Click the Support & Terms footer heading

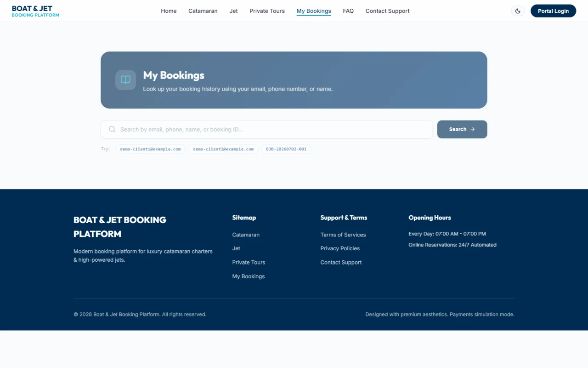coord(344,218)
